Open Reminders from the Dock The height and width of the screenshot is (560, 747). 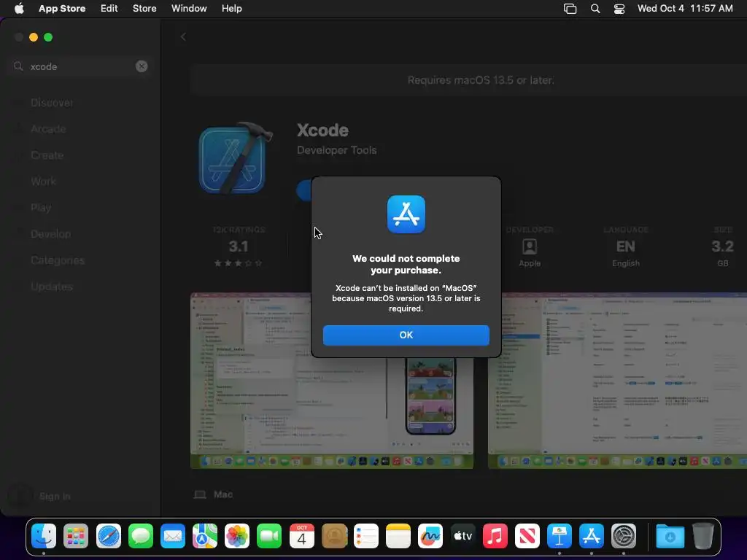click(366, 536)
